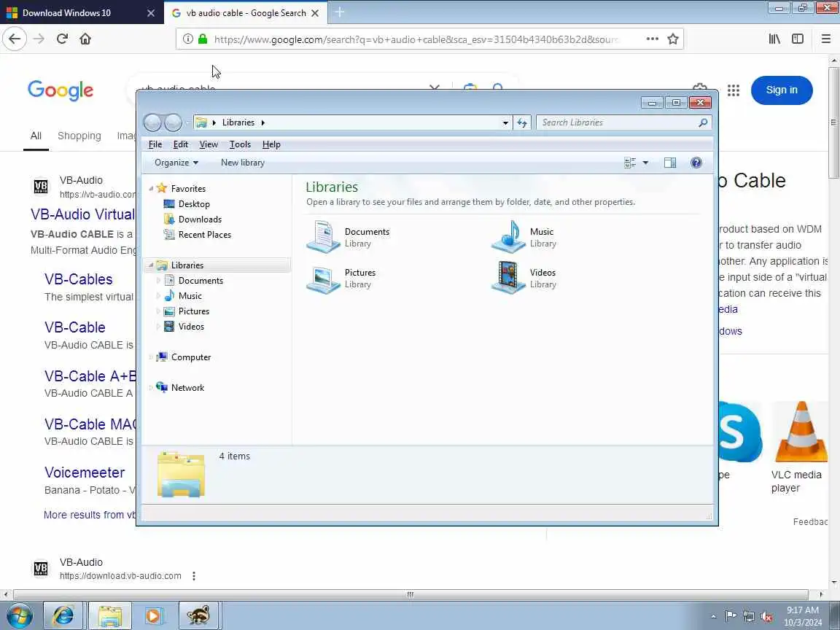The width and height of the screenshot is (840, 630).
Task: Click the Explorer back navigation button
Action: tap(152, 122)
